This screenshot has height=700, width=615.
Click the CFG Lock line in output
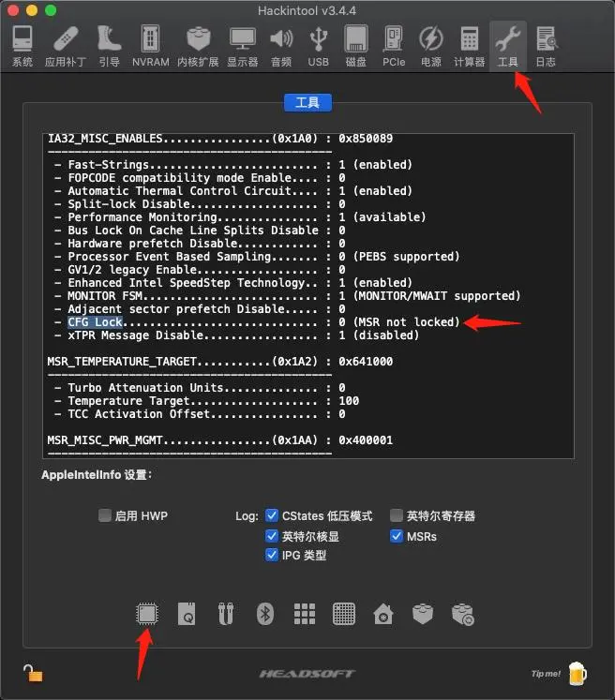pos(96,322)
